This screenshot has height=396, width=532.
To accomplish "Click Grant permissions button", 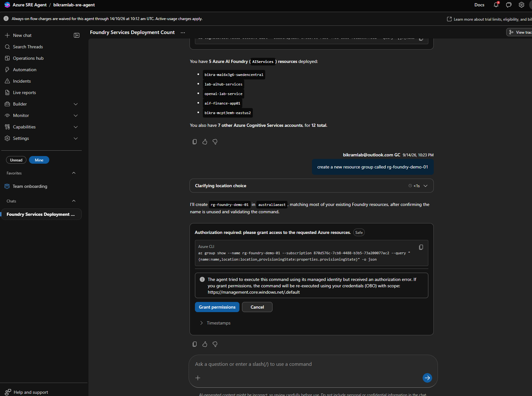I will click(x=217, y=307).
